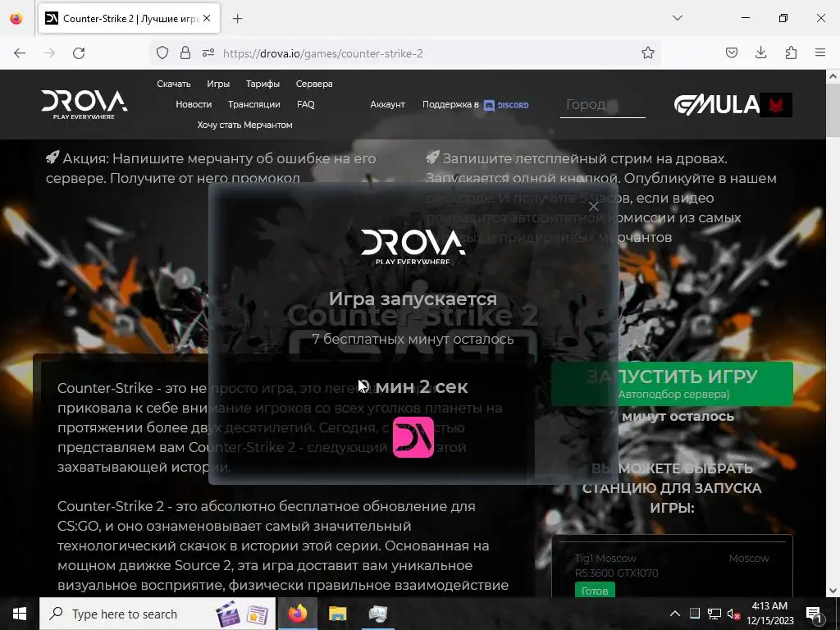This screenshot has height=630, width=840.
Task: Open the FAQ link
Action: [x=305, y=104]
